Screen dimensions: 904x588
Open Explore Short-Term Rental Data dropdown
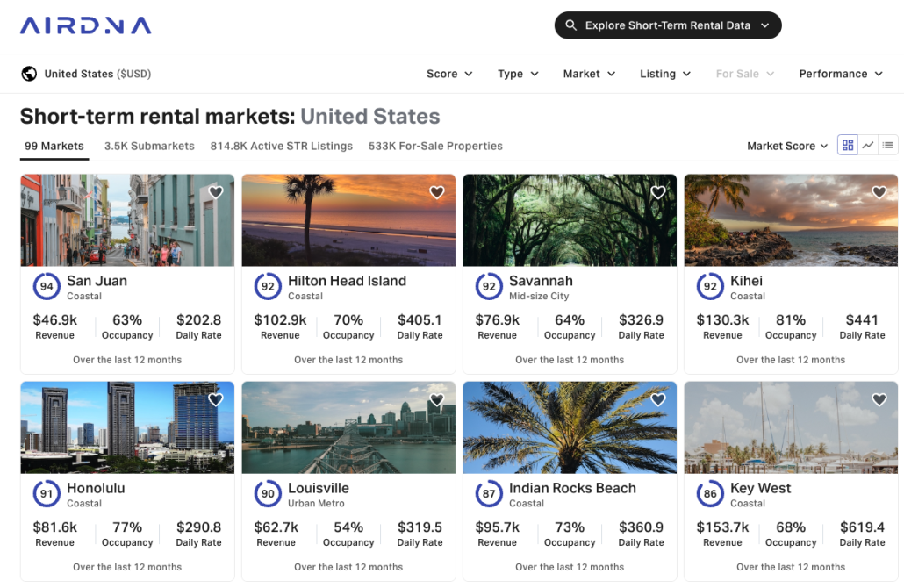click(668, 25)
